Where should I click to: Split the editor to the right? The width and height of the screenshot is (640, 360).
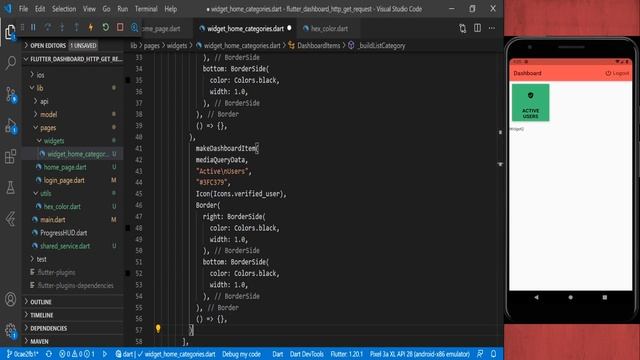point(477,28)
